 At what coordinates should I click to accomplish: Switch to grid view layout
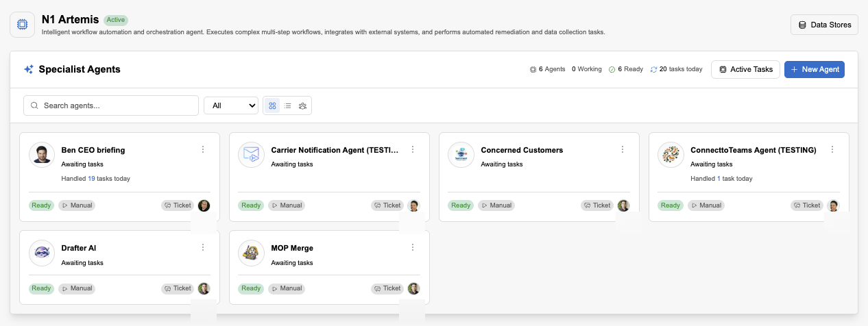273,105
